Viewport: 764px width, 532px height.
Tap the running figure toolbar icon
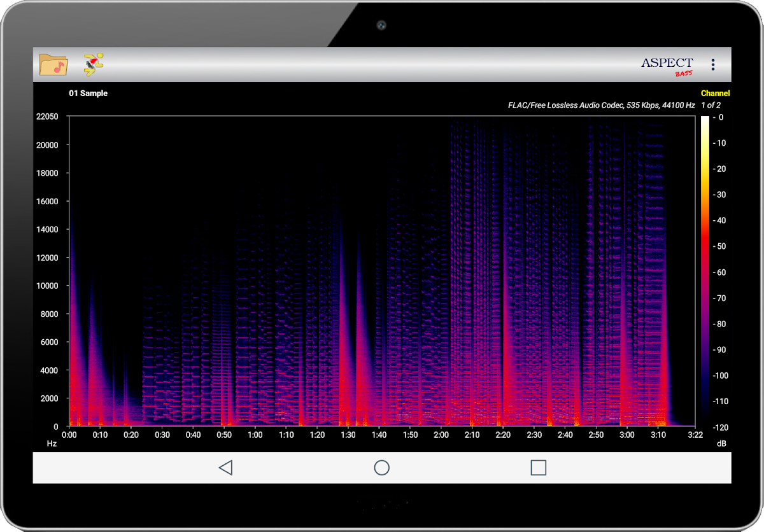pos(94,64)
